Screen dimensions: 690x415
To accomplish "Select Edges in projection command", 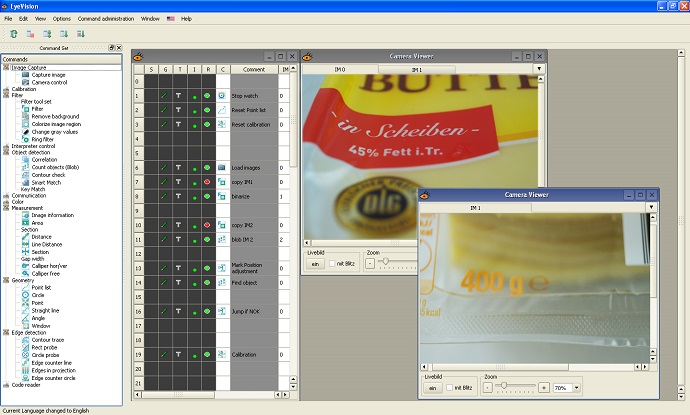I will click(x=53, y=371).
